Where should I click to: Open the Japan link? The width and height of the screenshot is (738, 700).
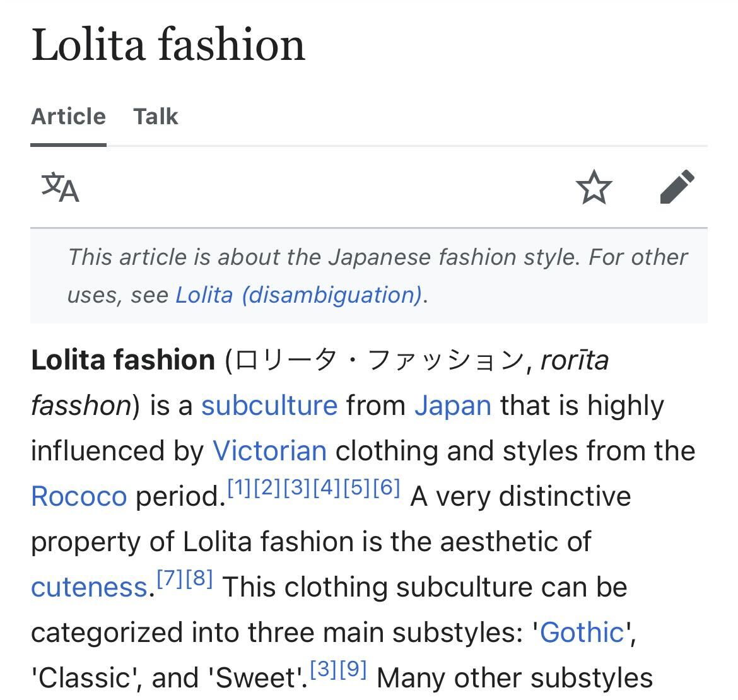click(x=453, y=405)
